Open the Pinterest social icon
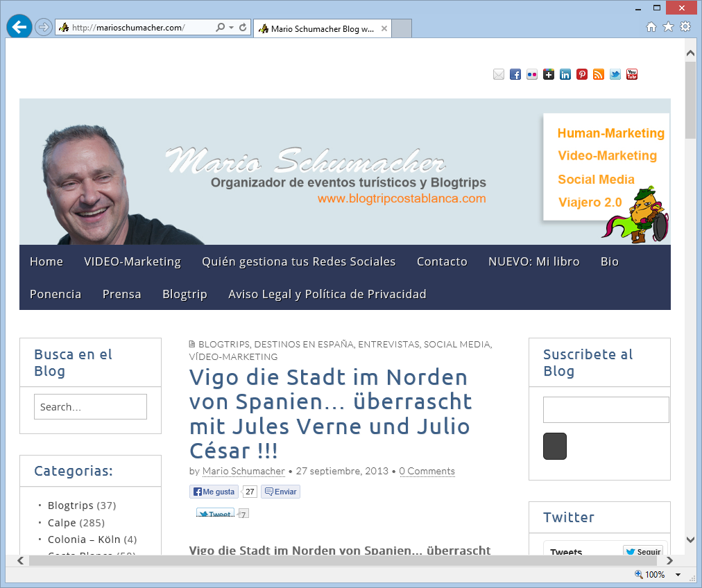The height and width of the screenshot is (588, 702). click(x=582, y=74)
